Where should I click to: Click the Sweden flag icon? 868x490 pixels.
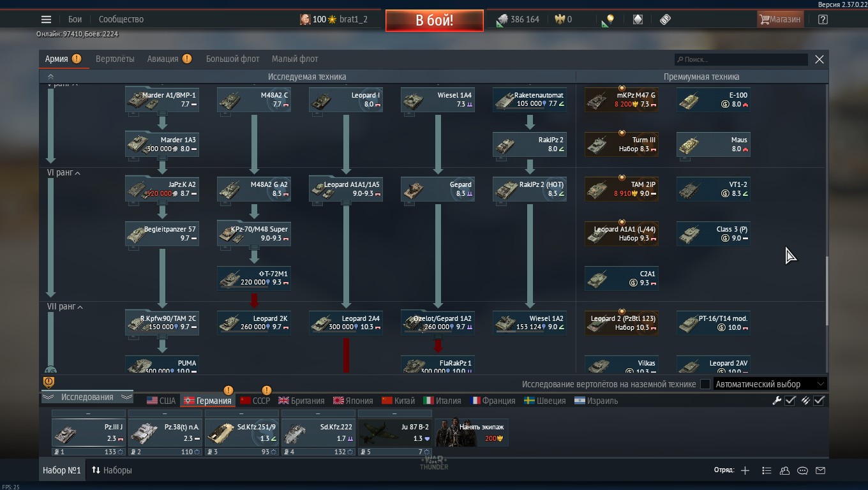pos(529,401)
